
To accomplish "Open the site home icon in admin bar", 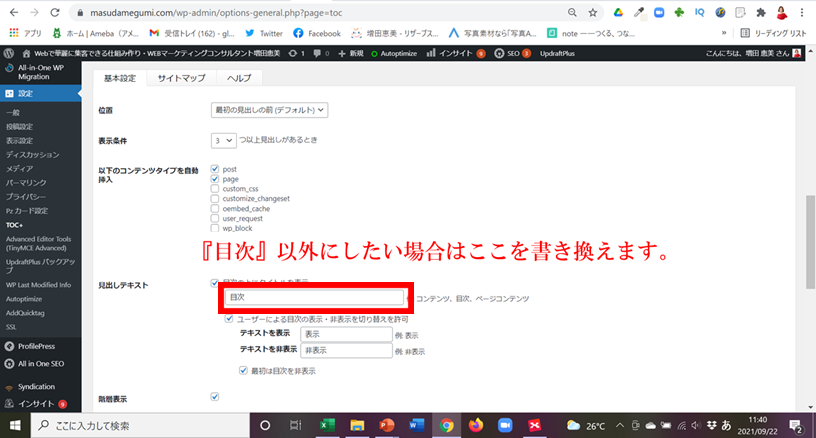I will pos(27,53).
